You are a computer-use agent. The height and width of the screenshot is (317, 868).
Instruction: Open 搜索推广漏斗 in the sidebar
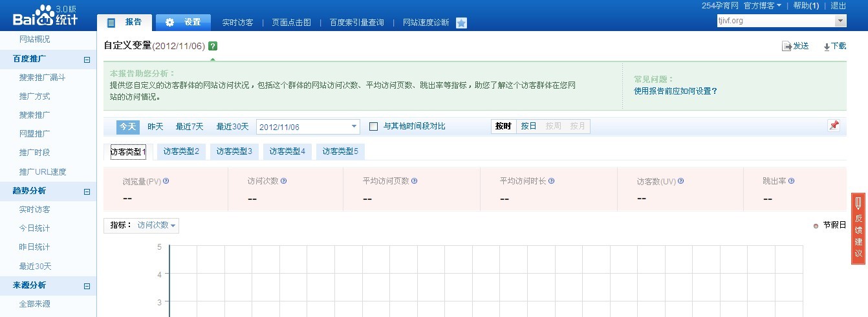click(x=43, y=78)
